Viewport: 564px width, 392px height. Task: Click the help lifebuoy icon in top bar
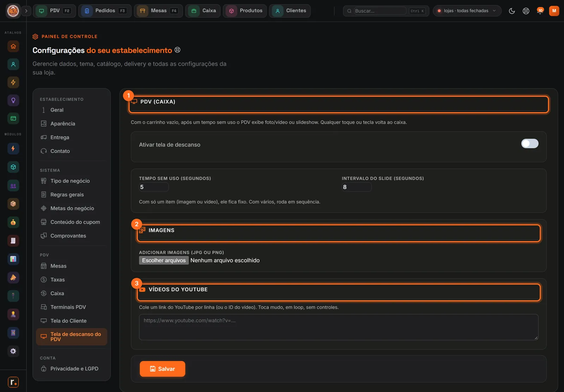point(526,11)
